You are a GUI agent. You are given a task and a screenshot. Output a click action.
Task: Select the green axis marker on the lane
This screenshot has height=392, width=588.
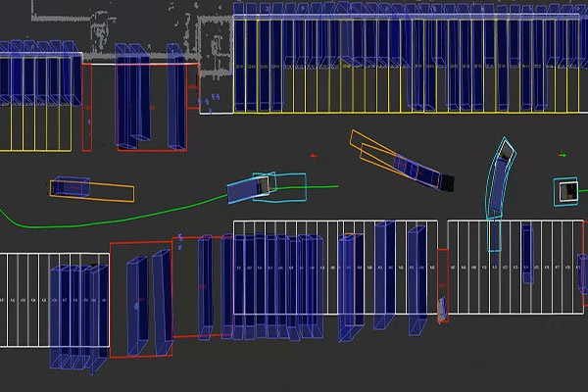pos(562,155)
